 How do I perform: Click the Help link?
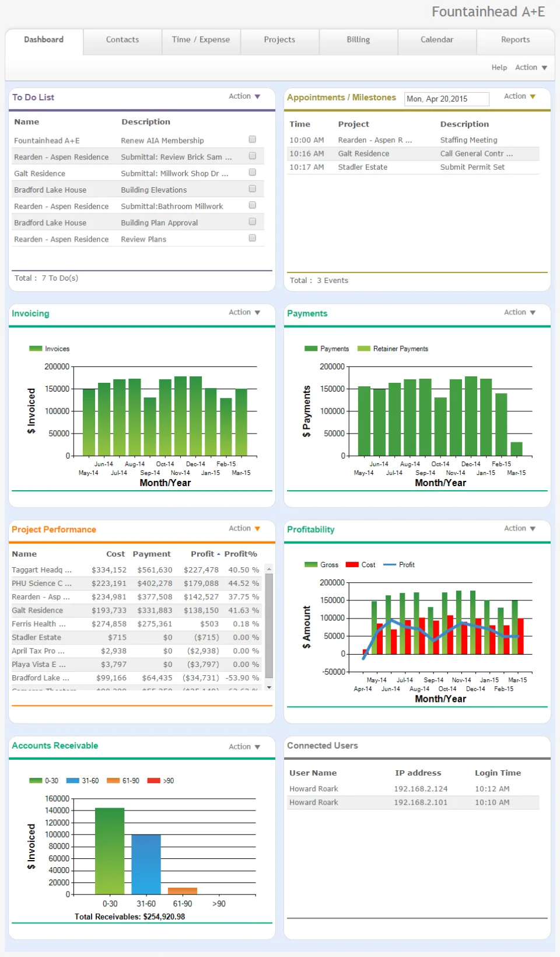499,68
